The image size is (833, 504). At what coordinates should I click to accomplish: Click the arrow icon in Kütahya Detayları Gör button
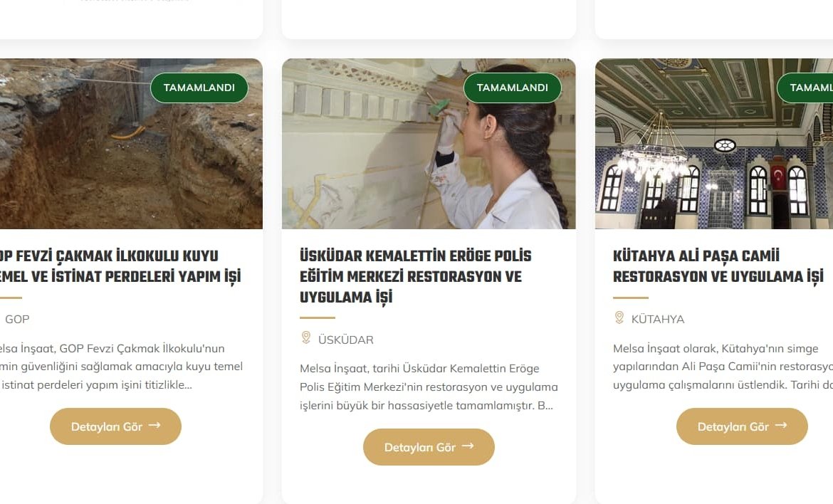pos(781,426)
